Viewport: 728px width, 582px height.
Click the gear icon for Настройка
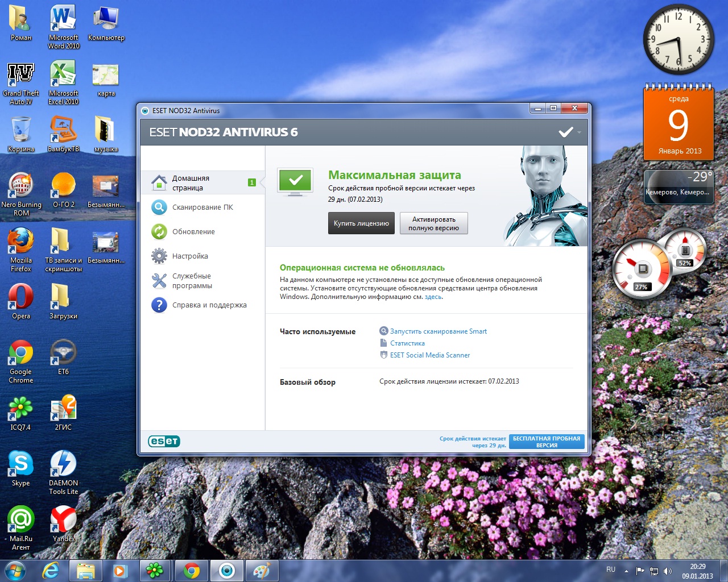click(159, 256)
